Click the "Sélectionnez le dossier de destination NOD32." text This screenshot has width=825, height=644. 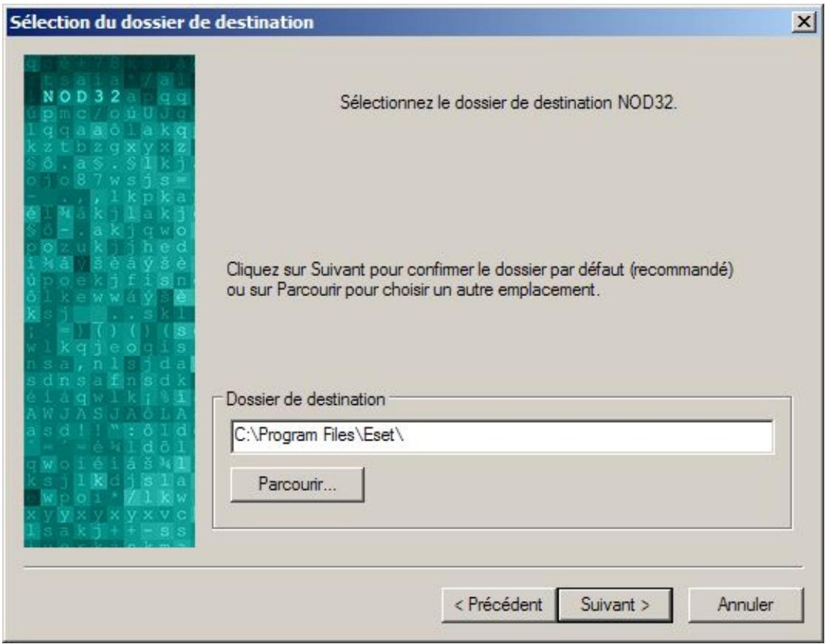tap(508, 102)
